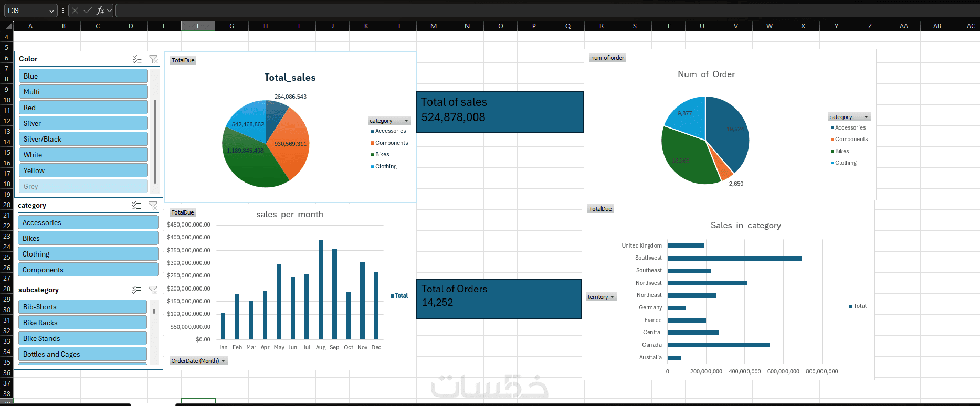The height and width of the screenshot is (406, 980).
Task: Select the column F header
Action: point(198,26)
